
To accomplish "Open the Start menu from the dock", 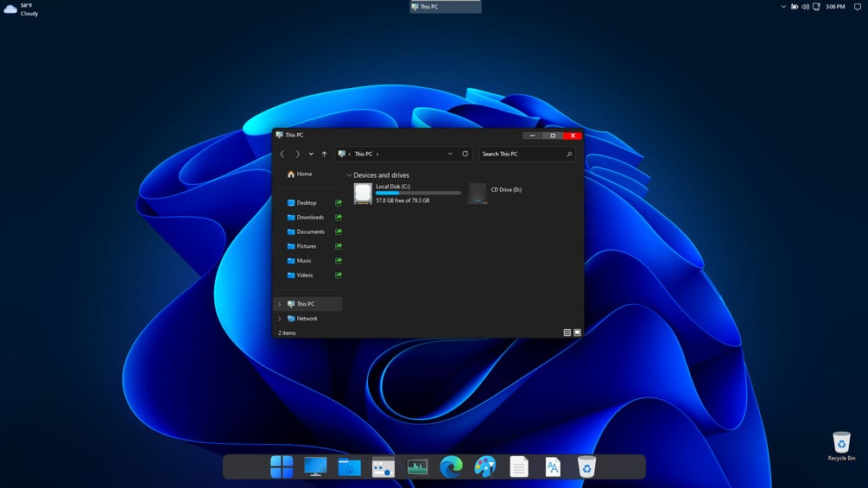I will click(282, 467).
